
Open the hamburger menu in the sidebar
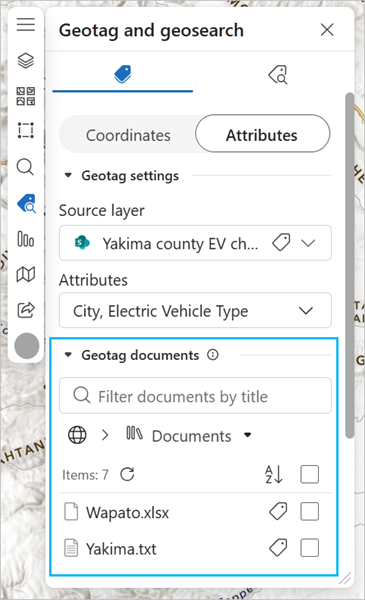tap(26, 25)
